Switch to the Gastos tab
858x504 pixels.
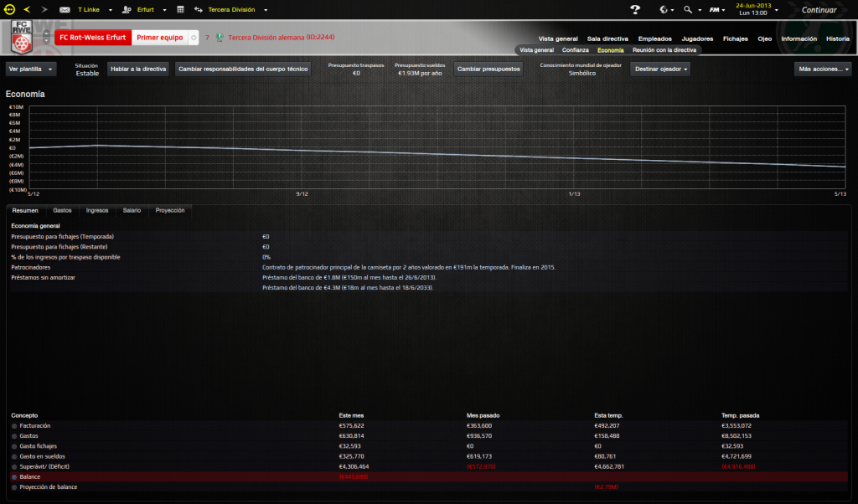(62, 210)
